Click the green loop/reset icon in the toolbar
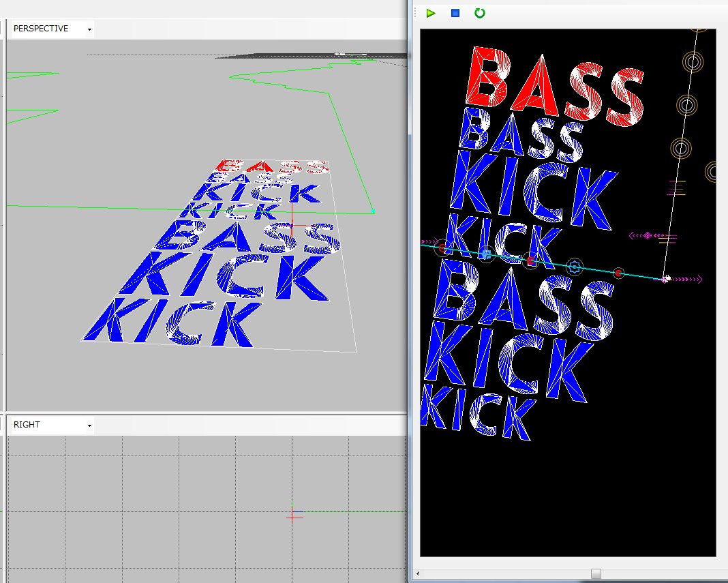 coord(479,12)
